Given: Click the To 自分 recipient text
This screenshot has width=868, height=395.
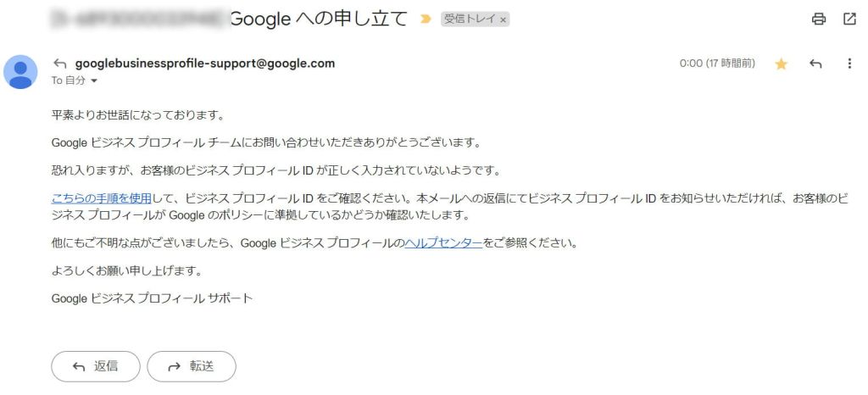Looking at the screenshot, I should click(x=68, y=81).
